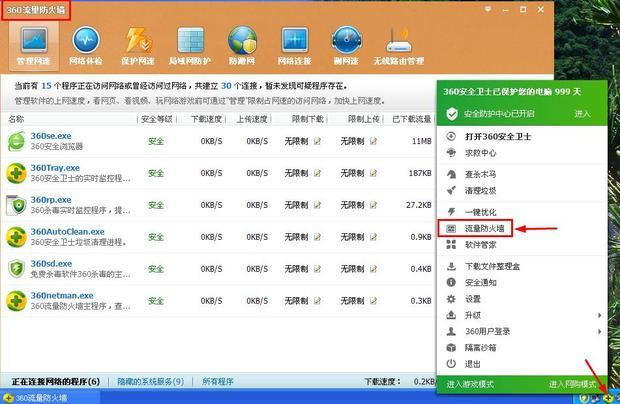Open the 360netman.exe process name link
Image resolution: width=620 pixels, height=404 pixels.
(x=62, y=296)
